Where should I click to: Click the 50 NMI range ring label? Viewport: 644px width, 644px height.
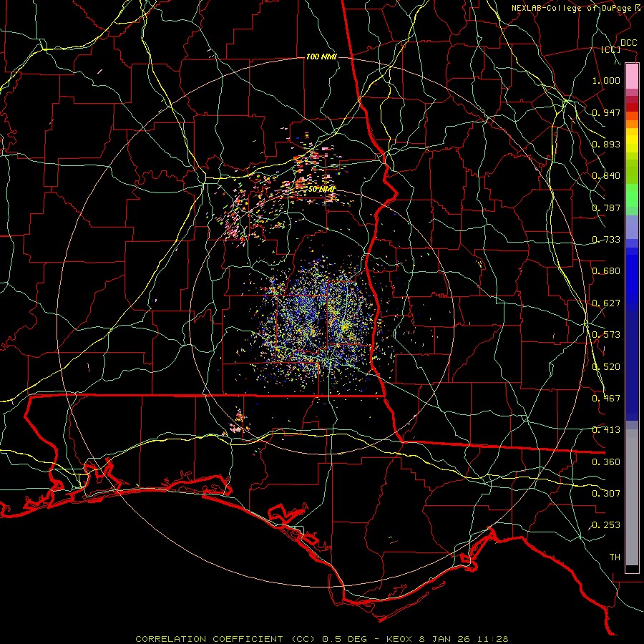click(x=321, y=190)
